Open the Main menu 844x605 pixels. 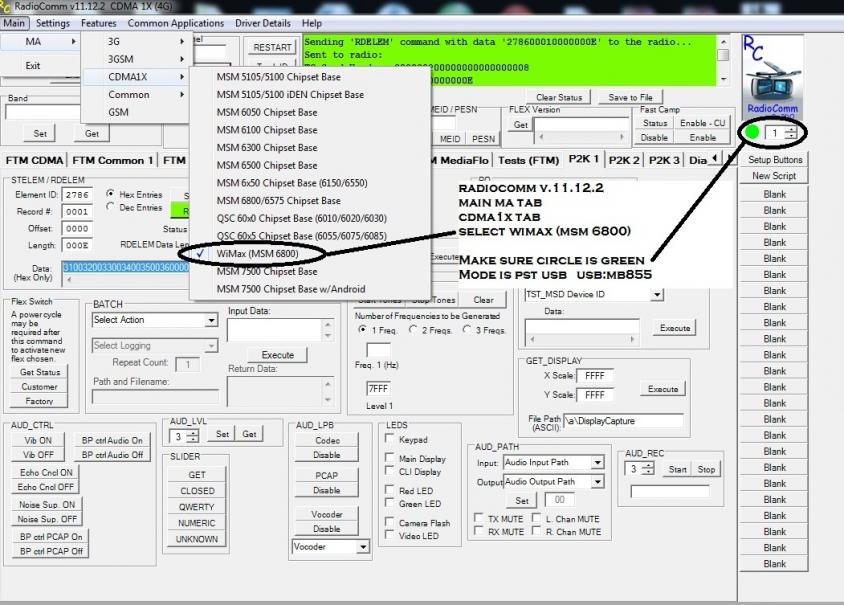14,23
